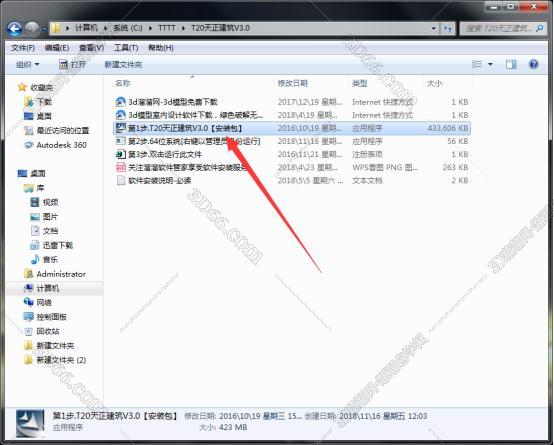Select 图片 library

[x=50, y=216]
